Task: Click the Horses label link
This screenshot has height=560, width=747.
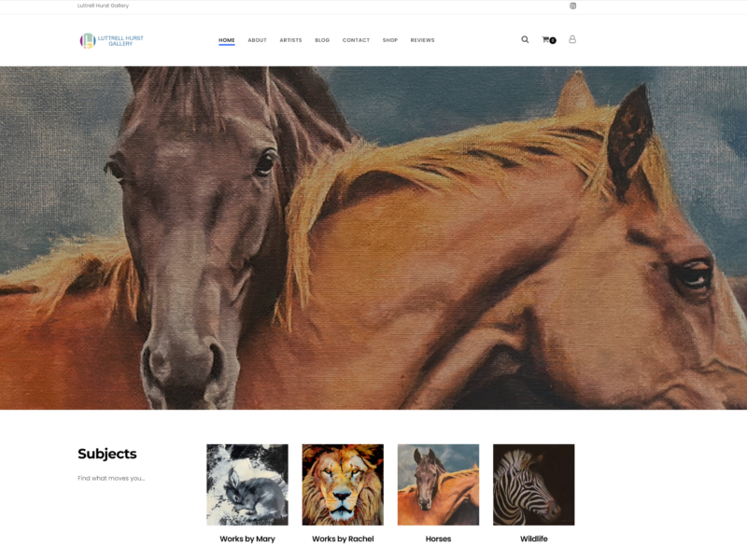Action: tap(438, 539)
